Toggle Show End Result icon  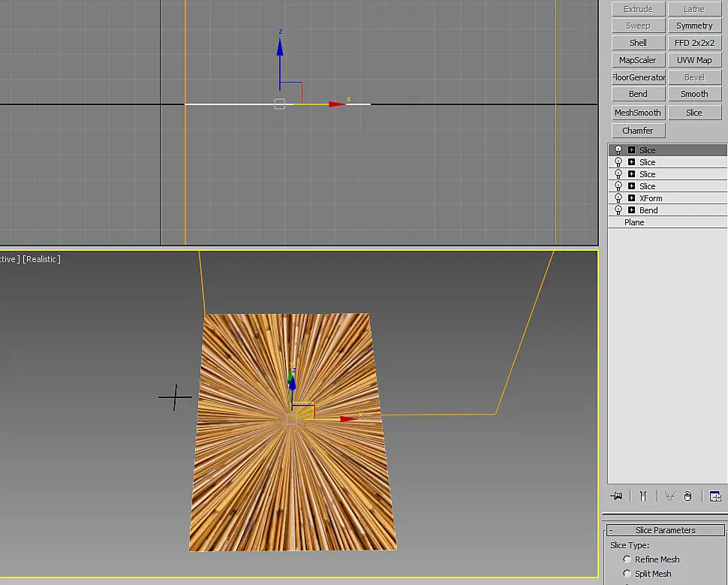coord(643,496)
